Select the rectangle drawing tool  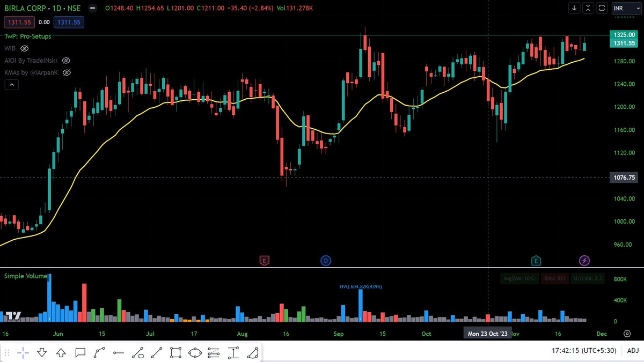point(175,352)
